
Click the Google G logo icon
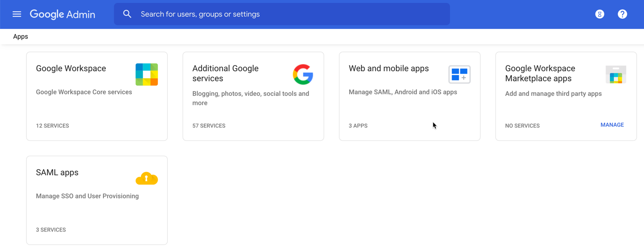tap(303, 74)
